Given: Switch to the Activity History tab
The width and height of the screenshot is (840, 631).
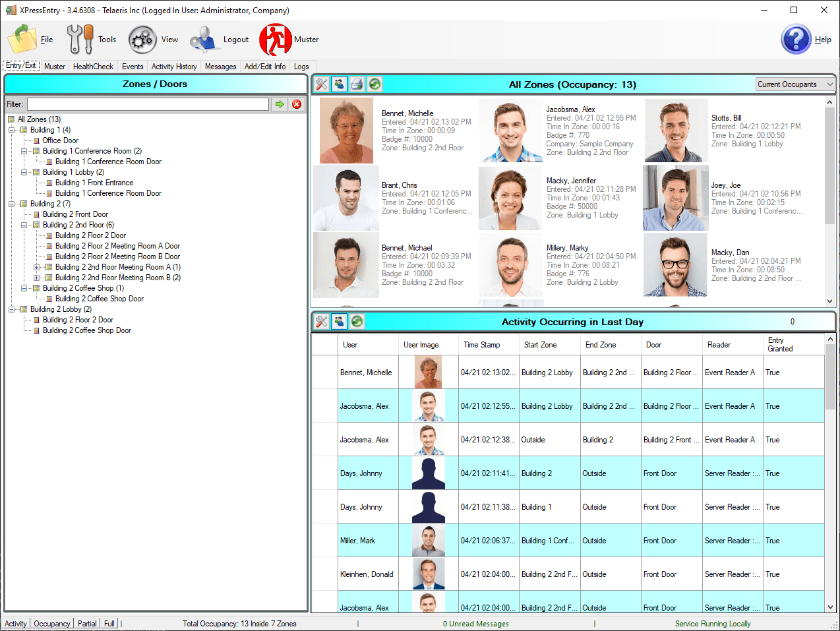Looking at the screenshot, I should (x=174, y=67).
